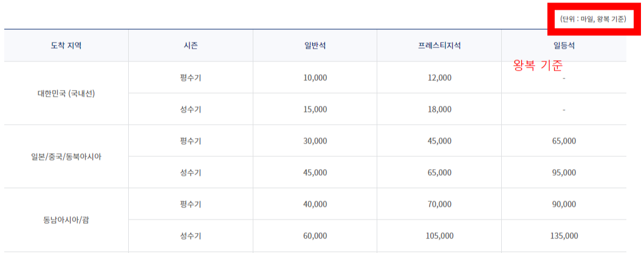Select the 105,000 mileage value
The height and width of the screenshot is (253, 644).
click(x=439, y=236)
